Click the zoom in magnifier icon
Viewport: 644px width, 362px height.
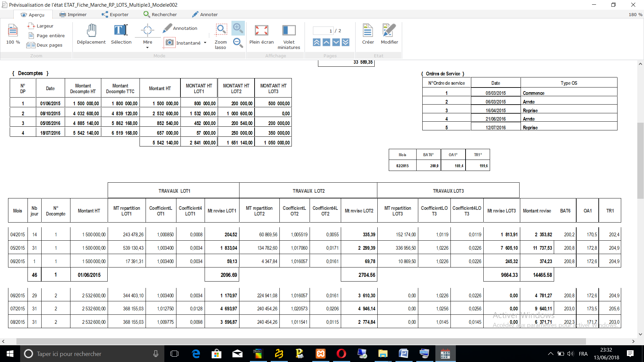(238, 28)
